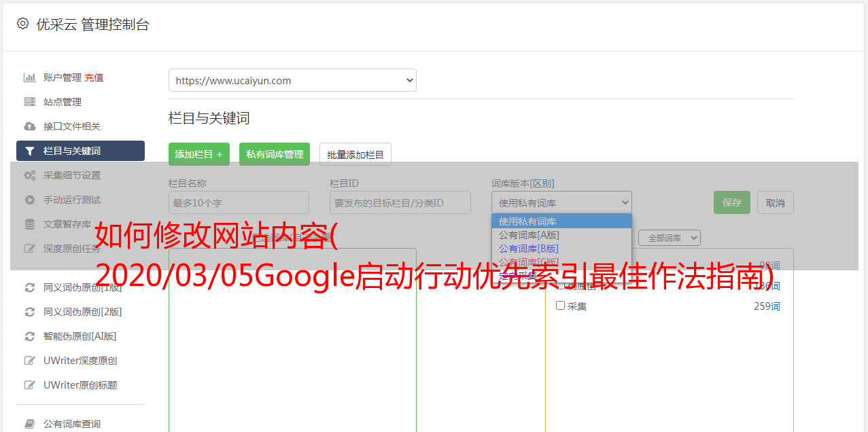Viewport: 868px width, 432px height.
Task: Click the 栏目ID input field
Action: 400,202
